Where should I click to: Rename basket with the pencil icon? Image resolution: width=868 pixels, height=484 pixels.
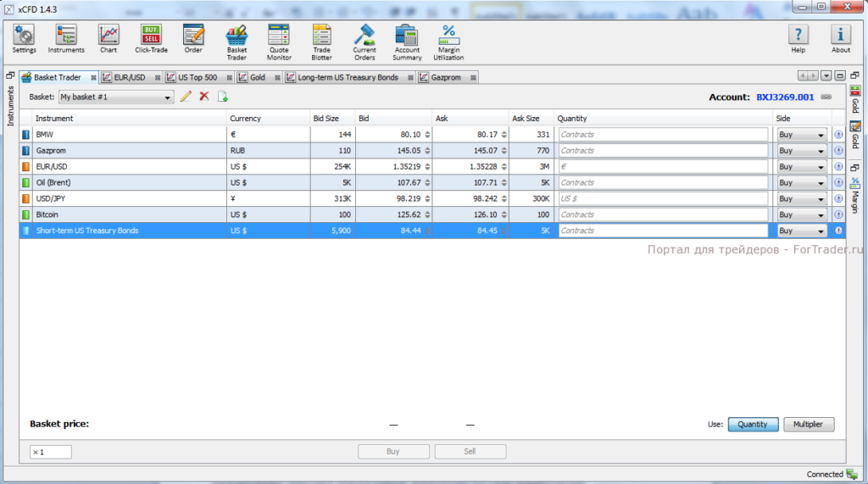pyautogui.click(x=186, y=97)
